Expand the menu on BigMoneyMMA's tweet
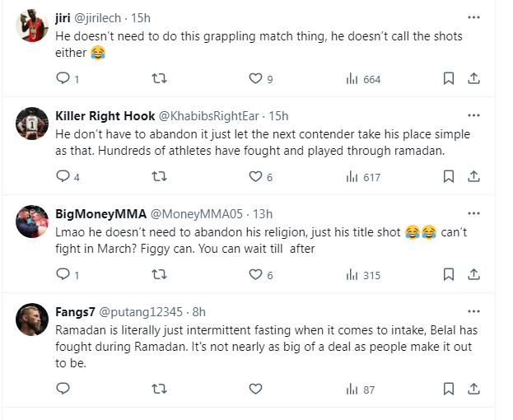This screenshot has width=513, height=420. coord(473,212)
